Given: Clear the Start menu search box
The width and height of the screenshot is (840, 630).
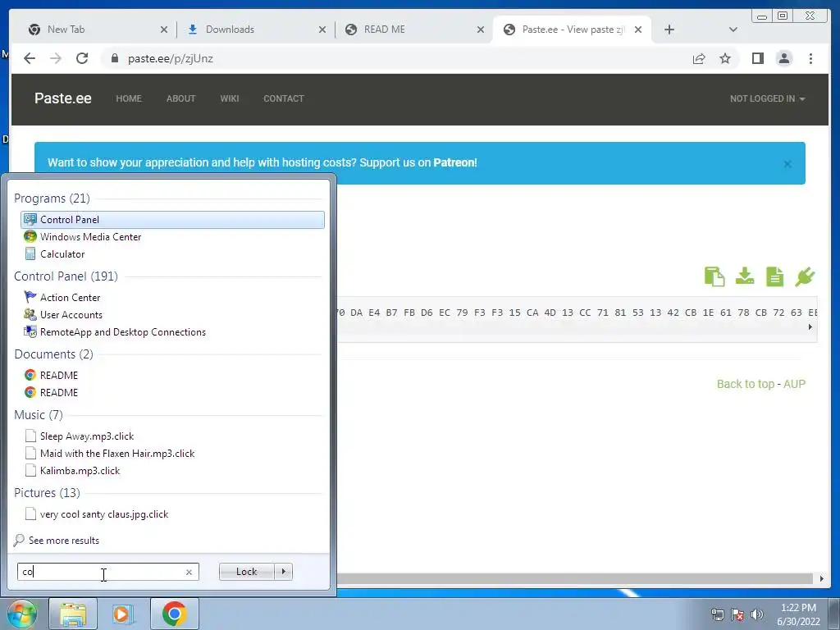Looking at the screenshot, I should click(189, 572).
